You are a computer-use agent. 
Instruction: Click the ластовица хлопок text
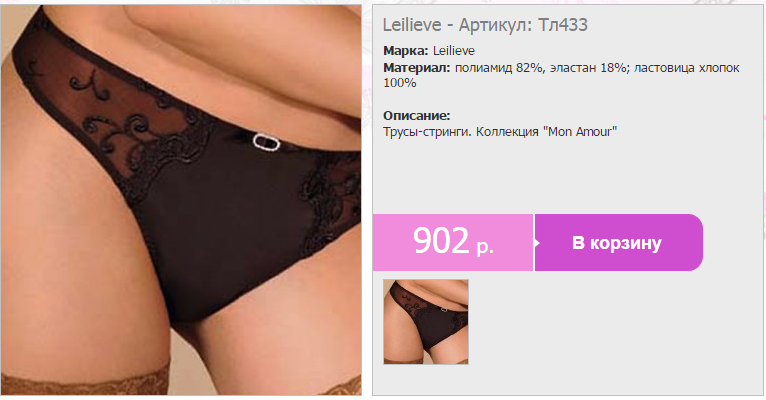click(687, 68)
